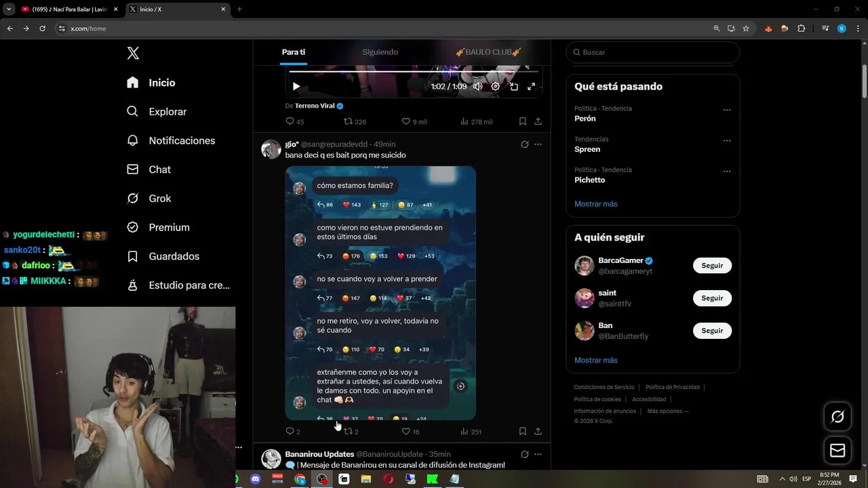Share the Terreno Viral video post
The image size is (868, 488).
point(538,121)
